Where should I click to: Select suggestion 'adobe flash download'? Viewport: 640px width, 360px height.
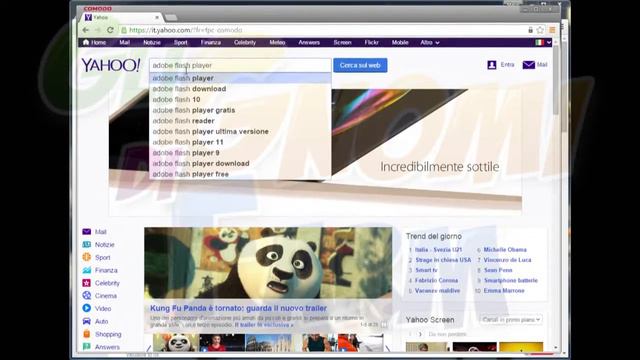tap(240, 89)
